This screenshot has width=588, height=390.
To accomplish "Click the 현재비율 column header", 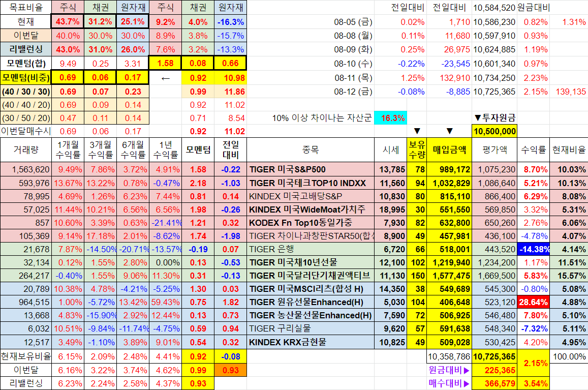I will point(569,149).
